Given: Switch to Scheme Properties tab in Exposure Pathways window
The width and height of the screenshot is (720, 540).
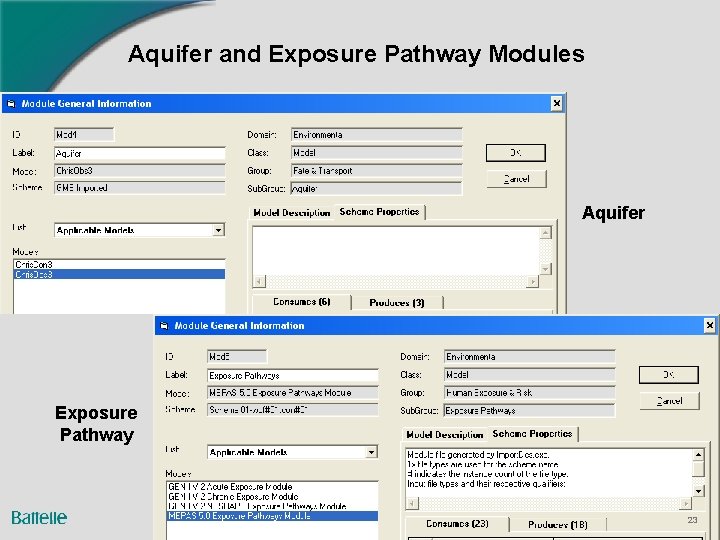Looking at the screenshot, I should click(532, 433).
